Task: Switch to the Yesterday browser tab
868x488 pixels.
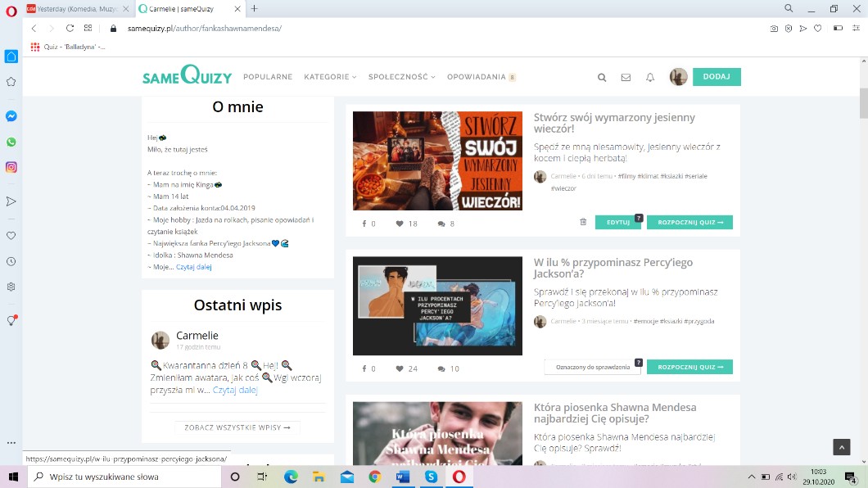Action: click(74, 8)
